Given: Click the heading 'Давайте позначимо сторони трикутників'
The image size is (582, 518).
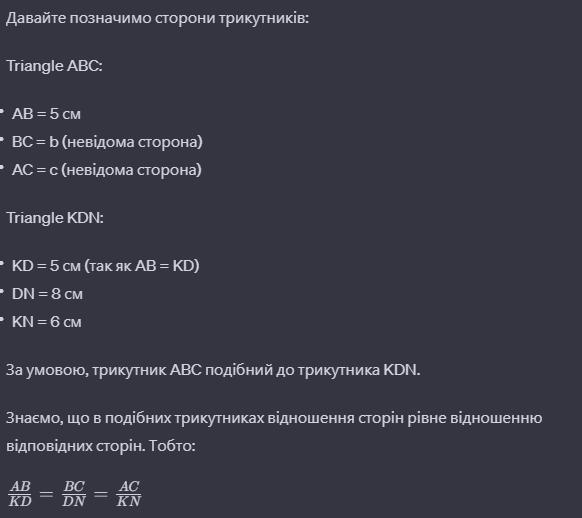Looking at the screenshot, I should [157, 18].
